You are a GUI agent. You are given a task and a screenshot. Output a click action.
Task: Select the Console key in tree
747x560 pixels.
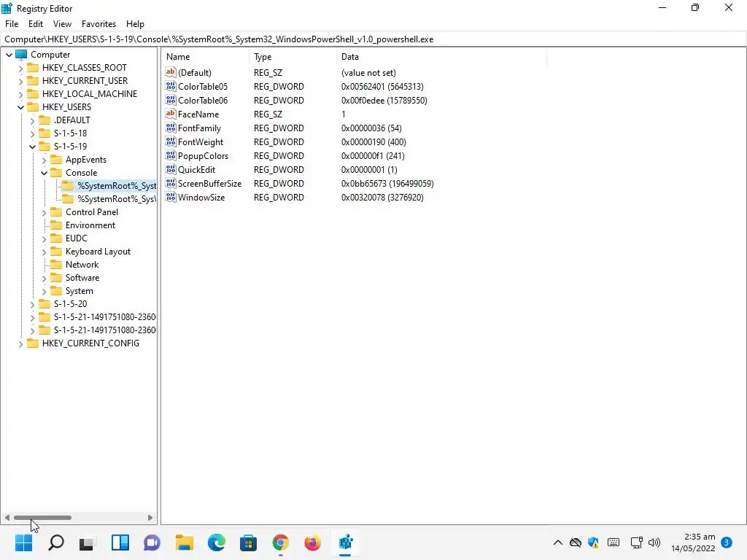pyautogui.click(x=81, y=172)
